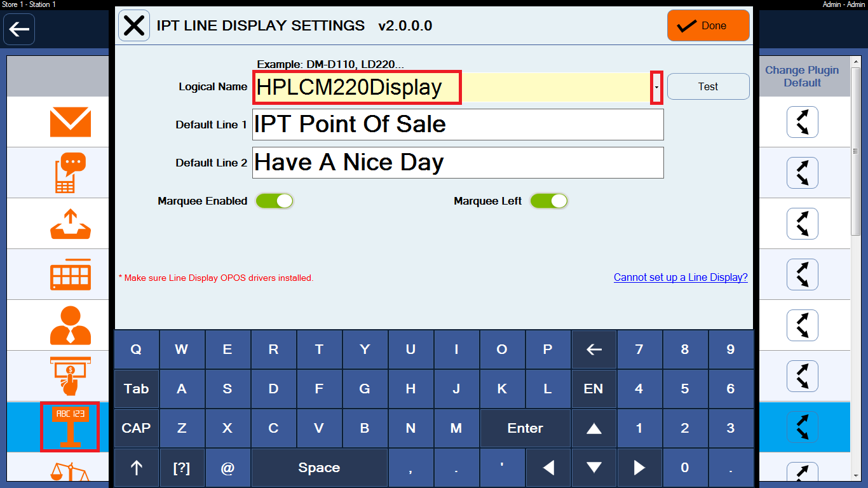
Task: Tap the left triangle arrow key
Action: coord(548,468)
